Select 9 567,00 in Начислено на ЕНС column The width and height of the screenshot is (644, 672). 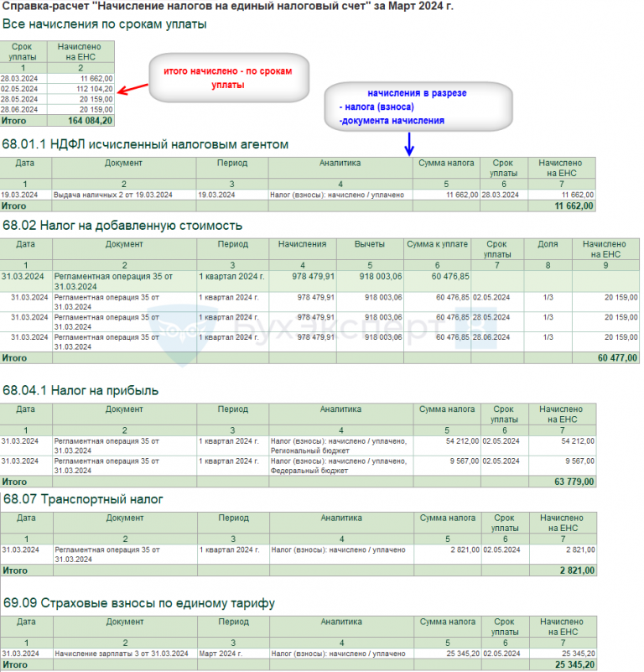pyautogui.click(x=579, y=461)
